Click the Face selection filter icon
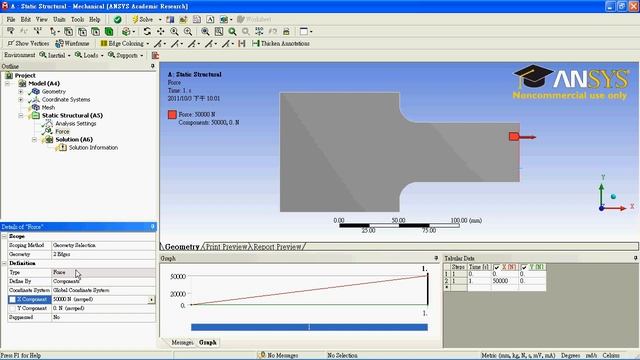 coord(96,31)
